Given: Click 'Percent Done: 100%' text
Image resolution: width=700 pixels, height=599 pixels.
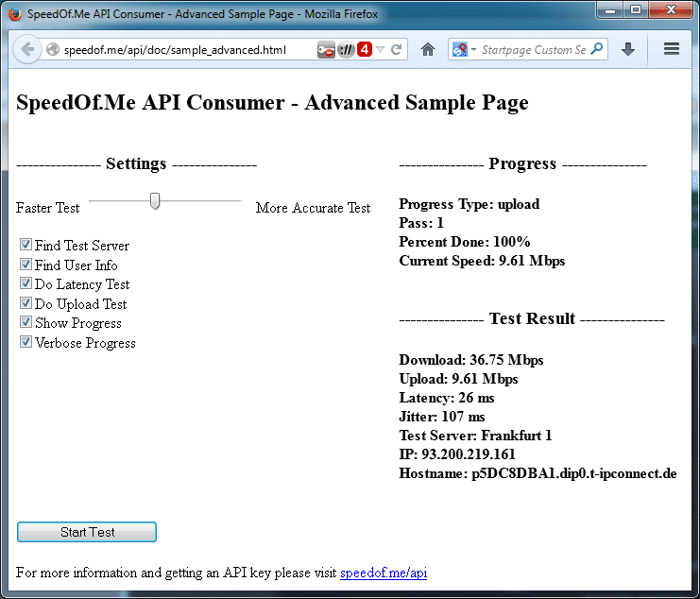Looking at the screenshot, I should point(465,242).
